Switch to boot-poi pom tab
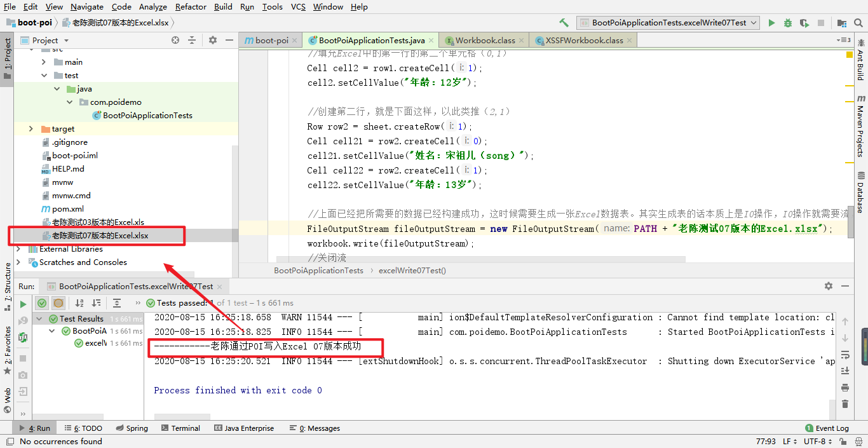Viewport: 868px width, 448px height. tap(271, 40)
